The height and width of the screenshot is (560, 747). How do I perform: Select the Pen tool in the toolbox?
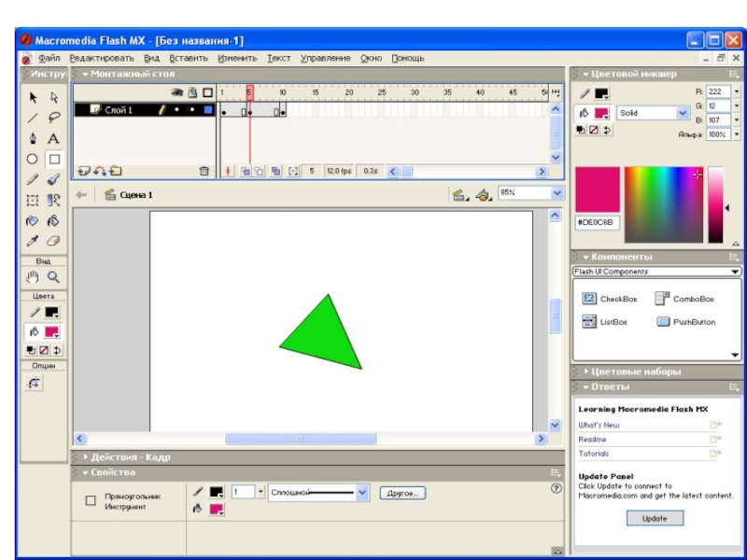(33, 138)
